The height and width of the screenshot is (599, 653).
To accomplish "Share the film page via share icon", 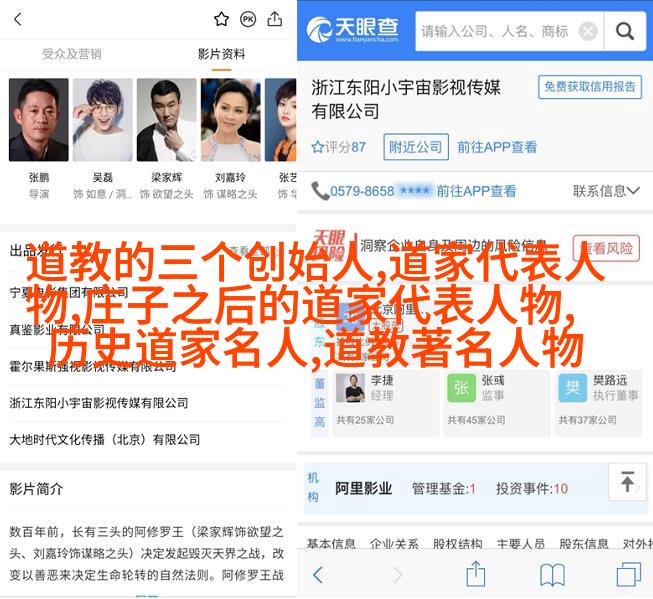I will 274,19.
